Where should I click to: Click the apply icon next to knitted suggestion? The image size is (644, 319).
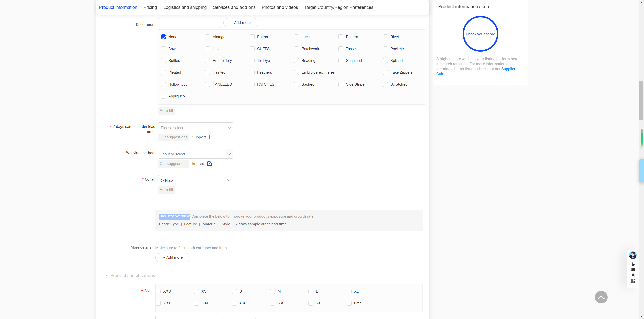pos(209,164)
